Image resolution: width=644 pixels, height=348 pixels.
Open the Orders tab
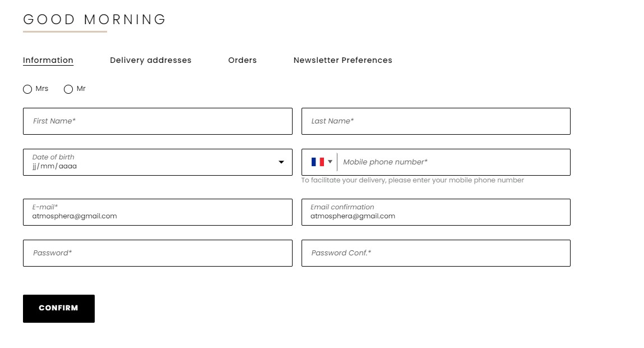(x=242, y=60)
